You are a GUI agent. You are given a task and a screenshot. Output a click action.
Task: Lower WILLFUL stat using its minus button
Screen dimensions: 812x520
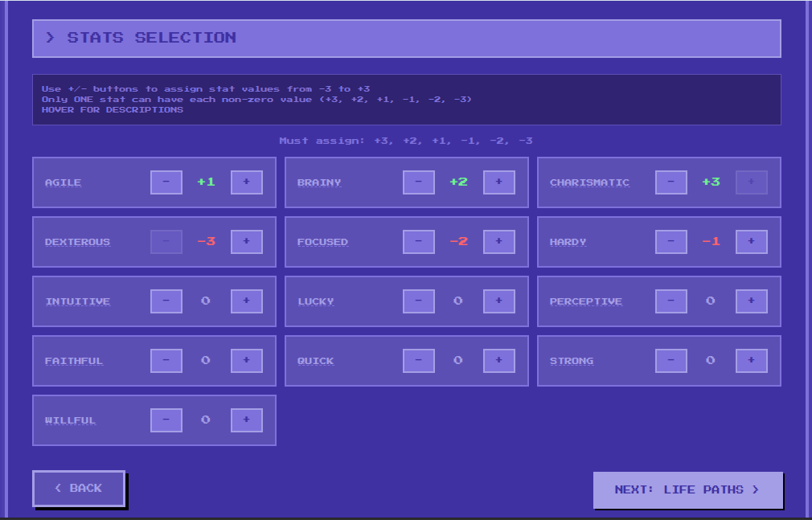(x=166, y=420)
